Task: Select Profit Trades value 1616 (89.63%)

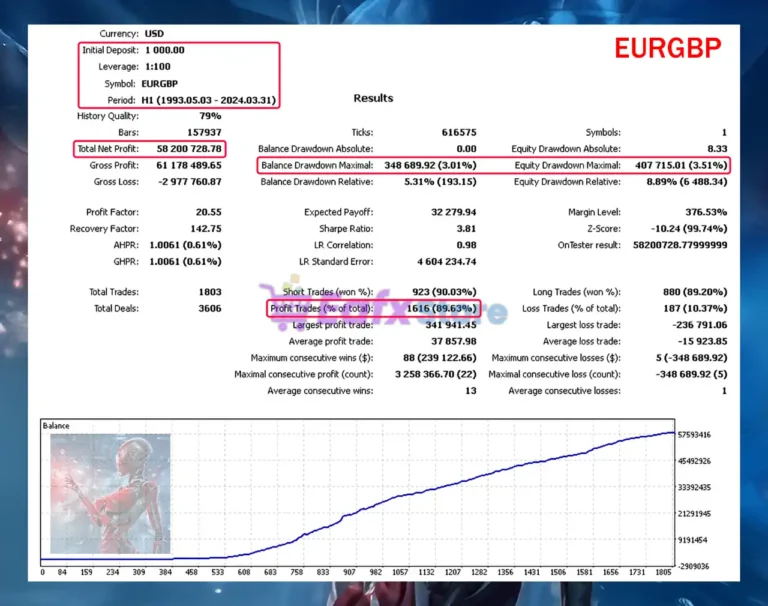Action: [441, 309]
